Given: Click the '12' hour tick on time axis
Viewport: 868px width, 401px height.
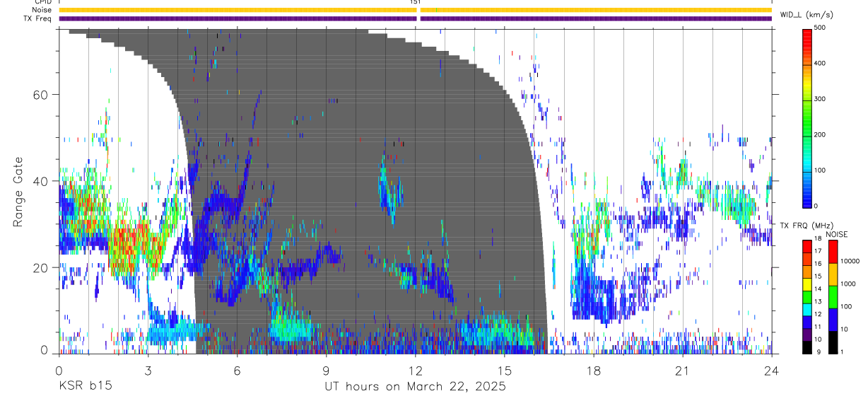Looking at the screenshot, I should 416,370.
